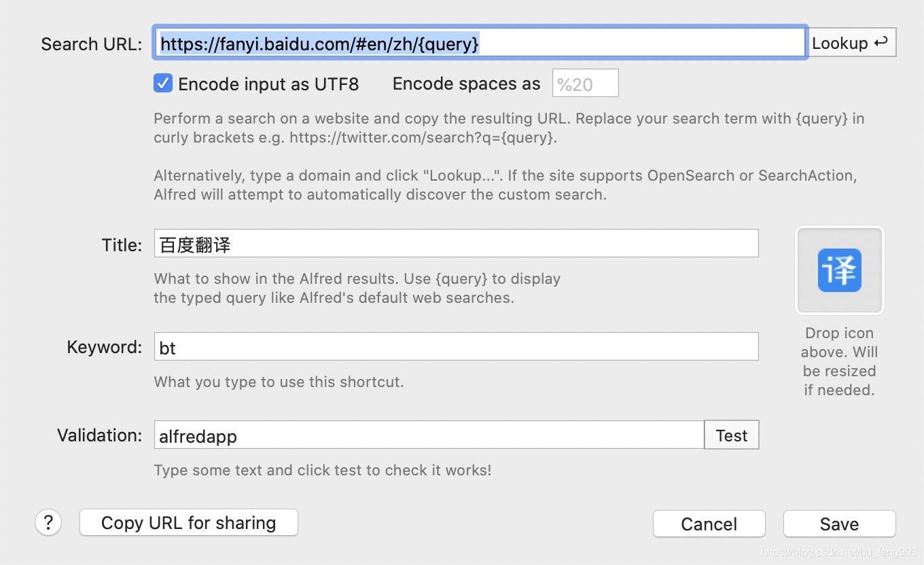Click the Keyword field containing bt
Viewport: 924px width, 565px height.
click(x=457, y=346)
